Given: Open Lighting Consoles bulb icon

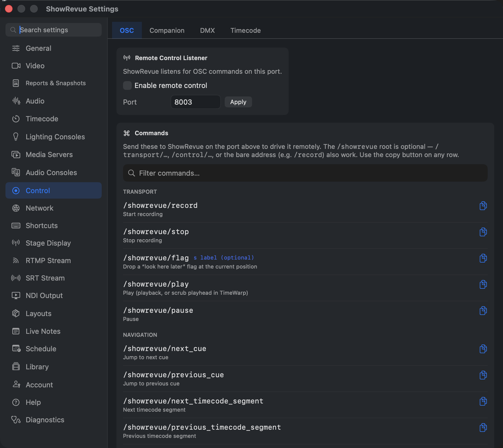Looking at the screenshot, I should point(16,137).
